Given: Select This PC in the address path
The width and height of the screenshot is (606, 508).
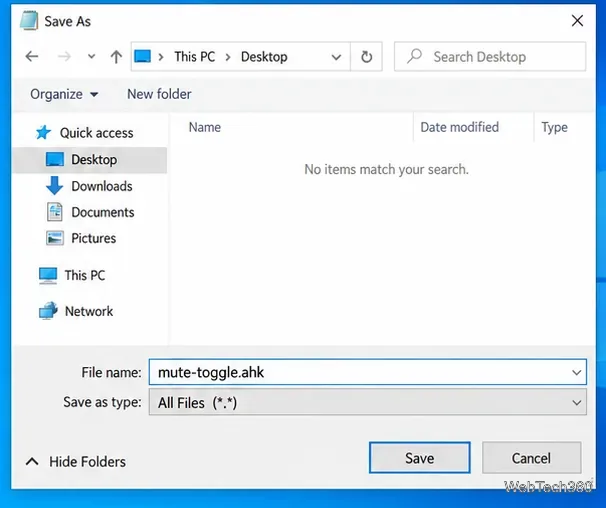Looking at the screenshot, I should pyautogui.click(x=194, y=57).
